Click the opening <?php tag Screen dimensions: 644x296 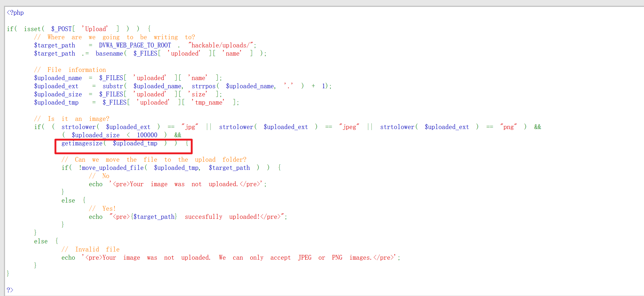click(15, 13)
